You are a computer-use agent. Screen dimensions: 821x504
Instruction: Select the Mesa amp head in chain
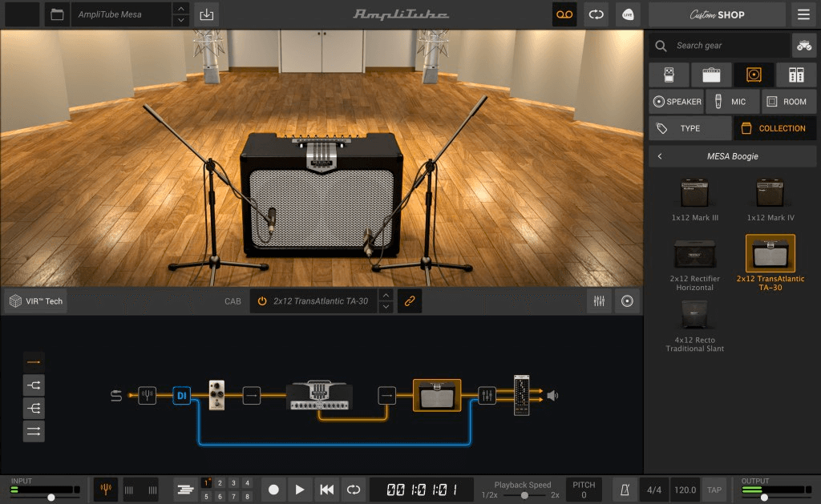pos(319,395)
